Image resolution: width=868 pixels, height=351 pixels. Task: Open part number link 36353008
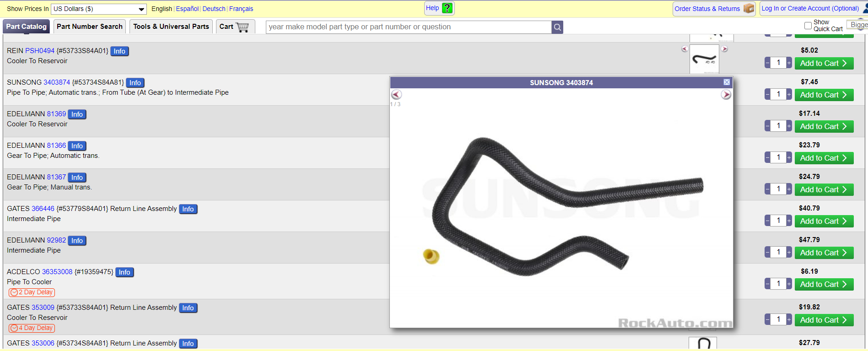point(57,272)
